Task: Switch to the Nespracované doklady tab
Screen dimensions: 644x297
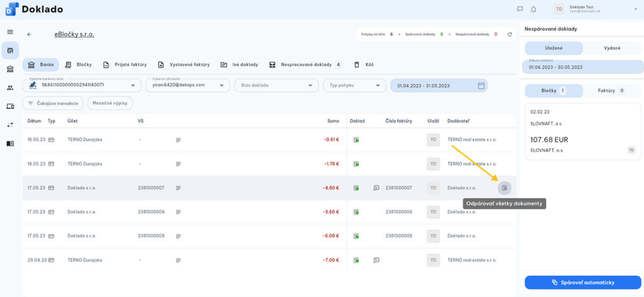Action: [305, 64]
